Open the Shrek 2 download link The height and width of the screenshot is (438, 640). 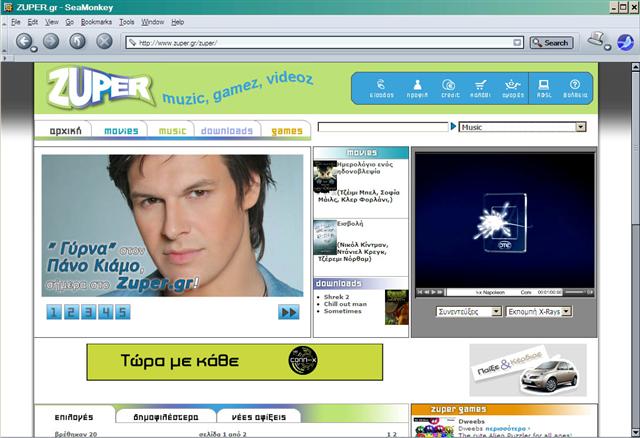(x=337, y=296)
